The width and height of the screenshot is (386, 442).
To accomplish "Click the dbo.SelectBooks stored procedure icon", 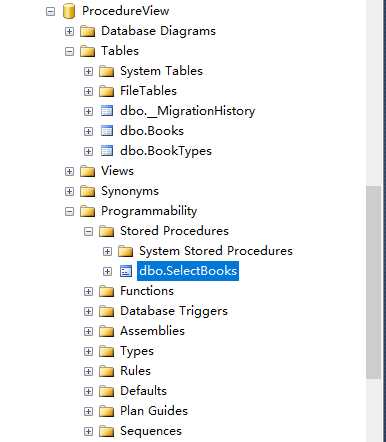I will [x=126, y=271].
